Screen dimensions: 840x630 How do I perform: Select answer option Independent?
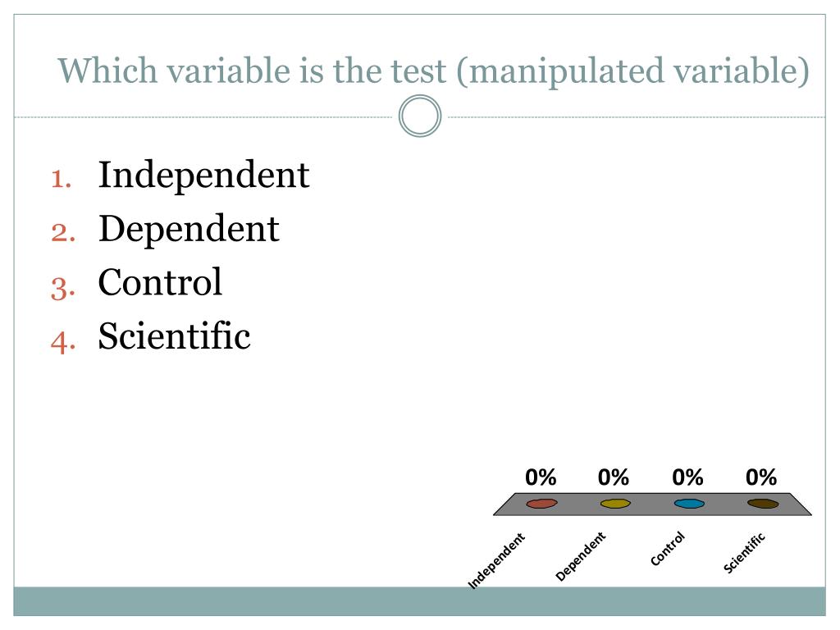[x=203, y=175]
